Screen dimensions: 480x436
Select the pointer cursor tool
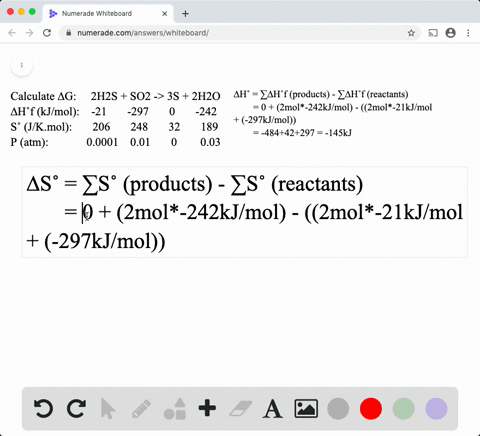tap(107, 408)
